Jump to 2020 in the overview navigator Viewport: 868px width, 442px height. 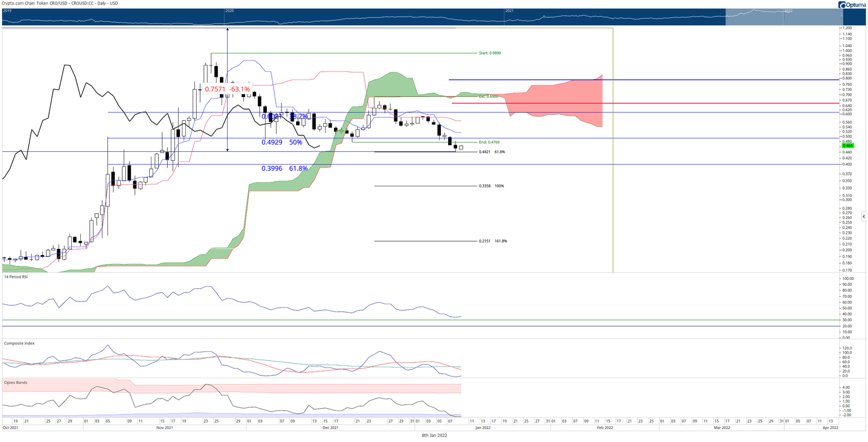tap(229, 11)
